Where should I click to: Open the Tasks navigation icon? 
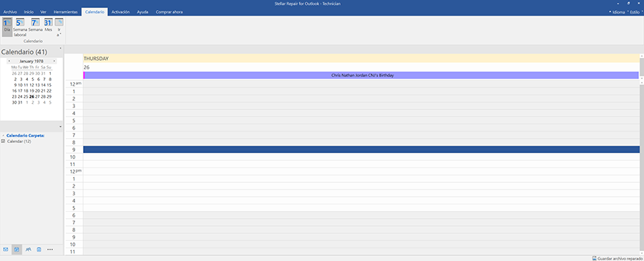coord(39,249)
